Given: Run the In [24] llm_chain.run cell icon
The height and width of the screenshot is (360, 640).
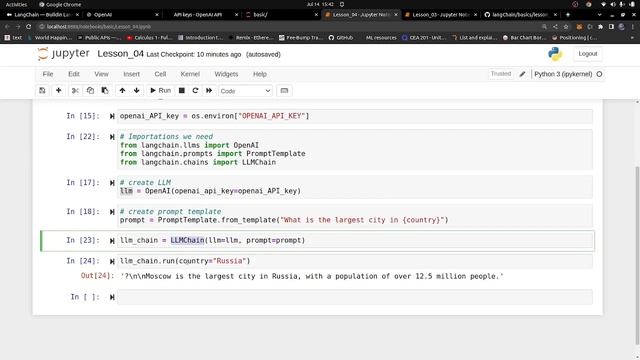Looking at the screenshot, I should [112, 261].
